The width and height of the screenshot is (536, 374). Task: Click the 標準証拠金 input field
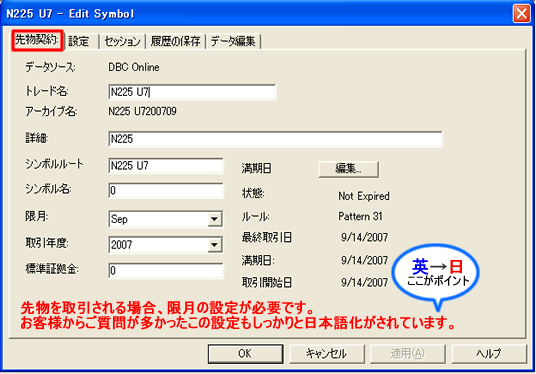[166, 270]
